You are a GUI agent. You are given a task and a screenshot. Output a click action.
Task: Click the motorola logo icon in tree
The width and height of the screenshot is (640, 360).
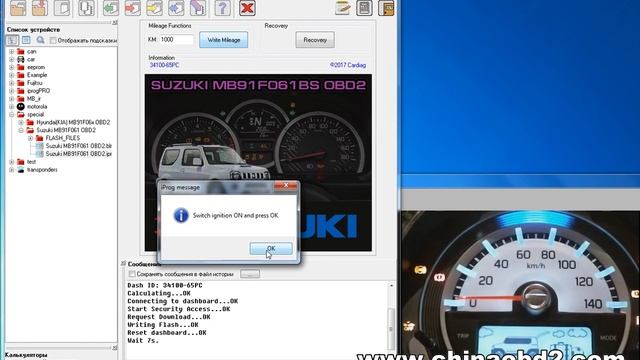pos(20,107)
